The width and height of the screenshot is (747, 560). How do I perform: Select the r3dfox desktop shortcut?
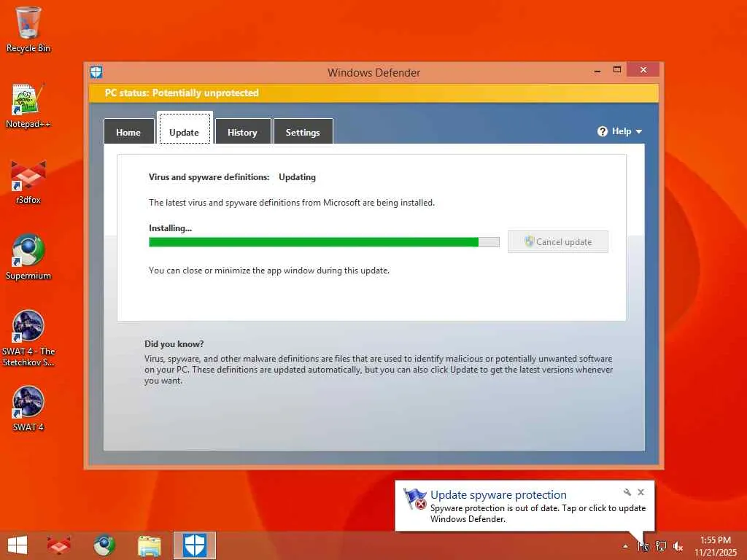point(28,182)
